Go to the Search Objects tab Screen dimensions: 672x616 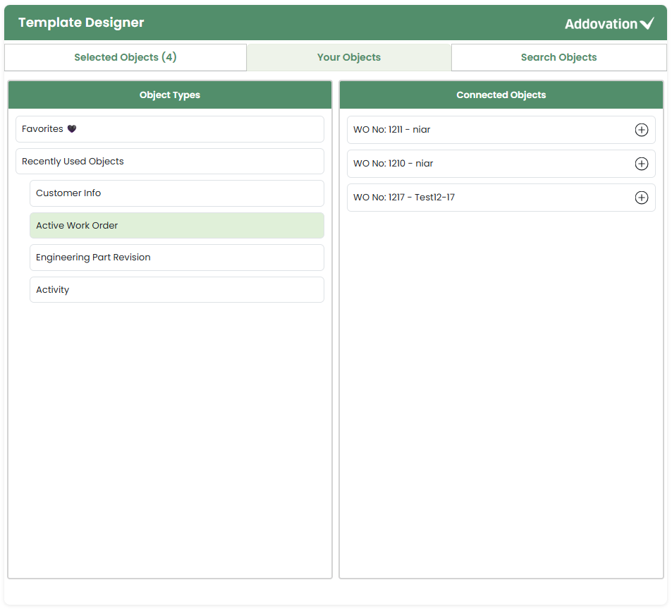click(558, 57)
